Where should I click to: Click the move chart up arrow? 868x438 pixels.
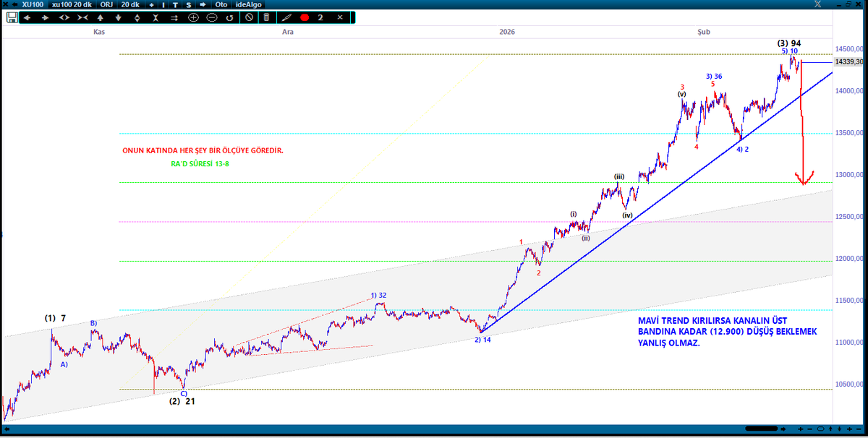[101, 17]
